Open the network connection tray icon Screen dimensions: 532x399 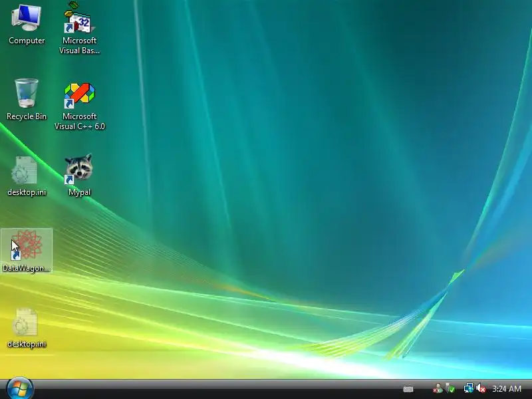(469, 388)
